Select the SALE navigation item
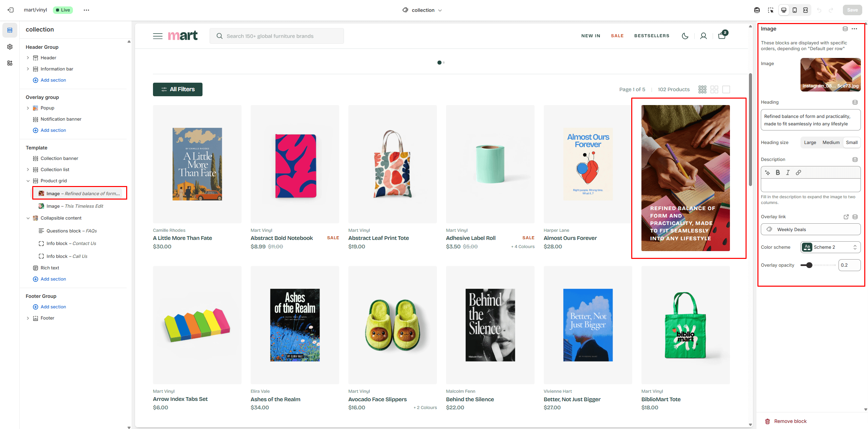Image resolution: width=868 pixels, height=429 pixels. [x=617, y=36]
